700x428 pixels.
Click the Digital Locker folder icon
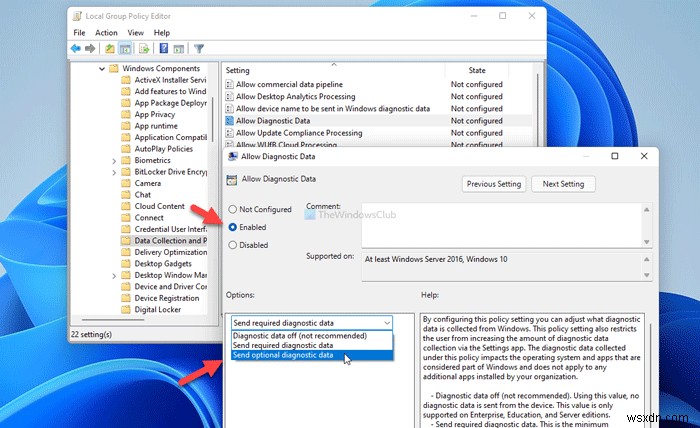click(126, 310)
